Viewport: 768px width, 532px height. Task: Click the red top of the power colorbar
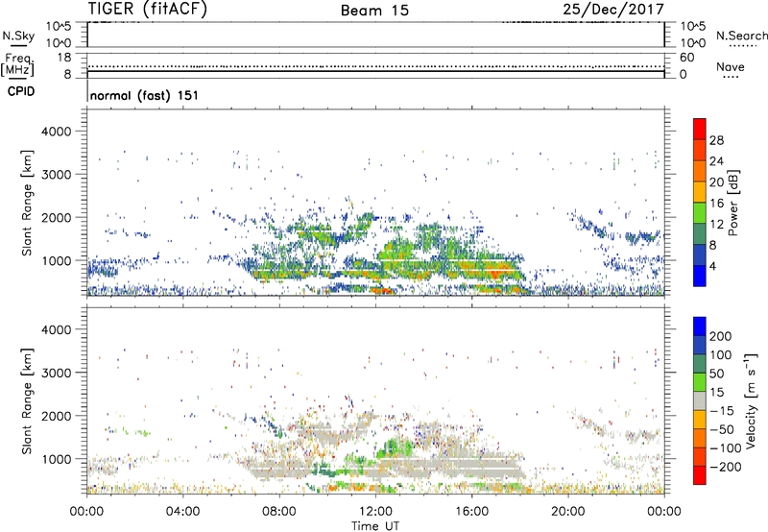pos(700,129)
